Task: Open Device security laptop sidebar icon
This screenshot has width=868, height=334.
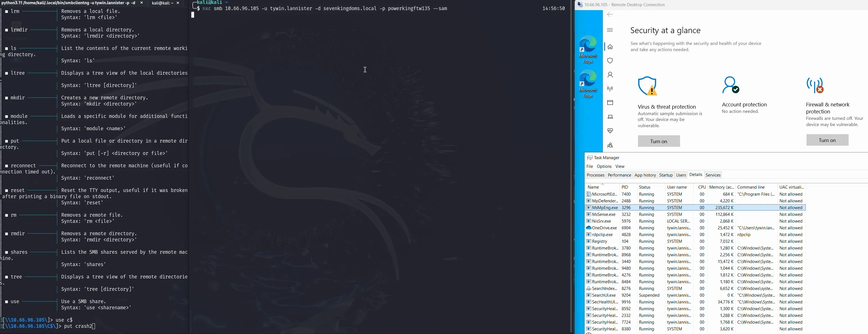Action: pyautogui.click(x=610, y=117)
